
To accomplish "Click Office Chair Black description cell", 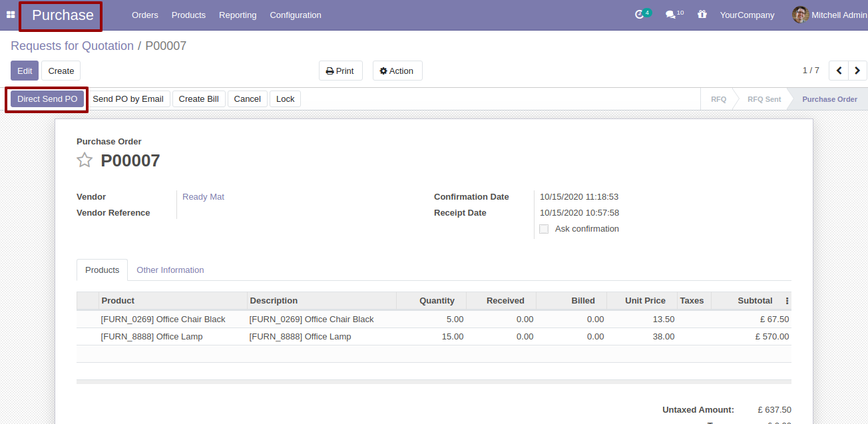I will (322, 319).
